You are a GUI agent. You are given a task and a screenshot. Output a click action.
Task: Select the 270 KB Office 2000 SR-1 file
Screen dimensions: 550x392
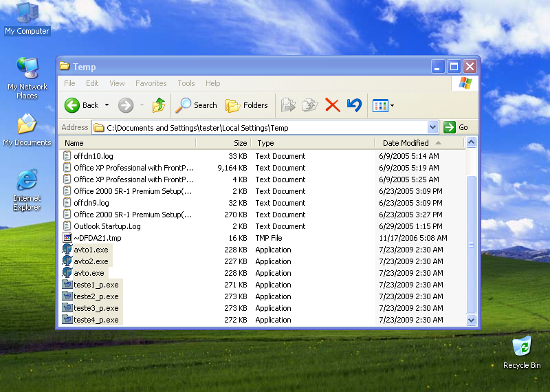click(x=133, y=215)
